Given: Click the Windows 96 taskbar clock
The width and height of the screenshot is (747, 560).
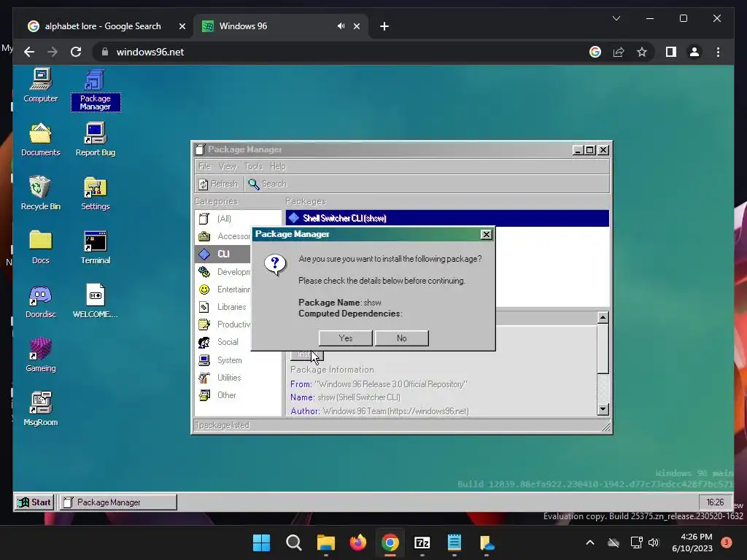Looking at the screenshot, I should pyautogui.click(x=715, y=502).
